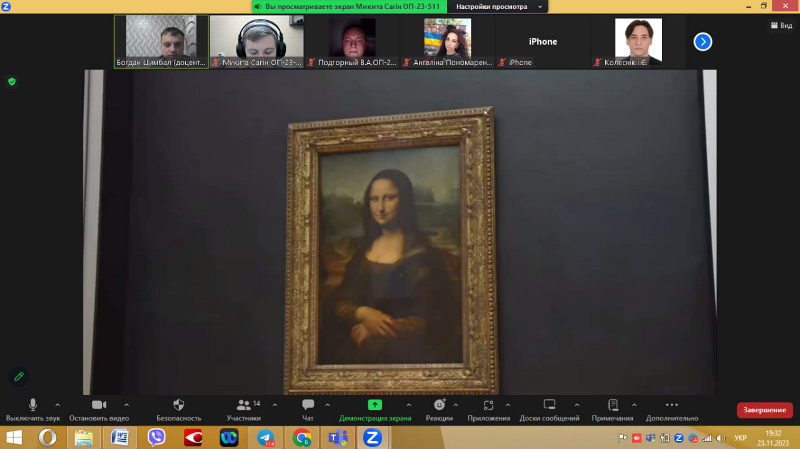Expand audio options arrow next to microphone
Image resolution: width=800 pixels, height=449 pixels.
pos(57,405)
